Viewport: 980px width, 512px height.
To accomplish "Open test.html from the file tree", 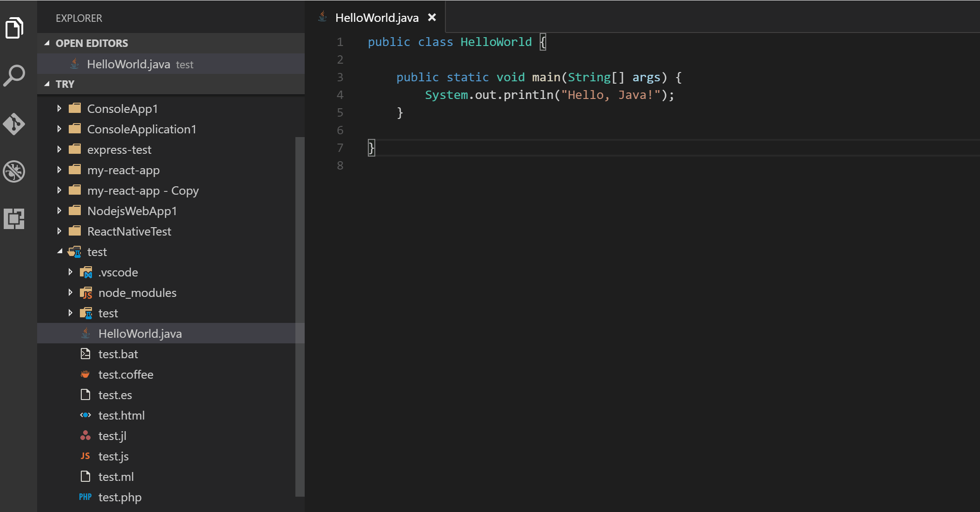I will [x=121, y=415].
